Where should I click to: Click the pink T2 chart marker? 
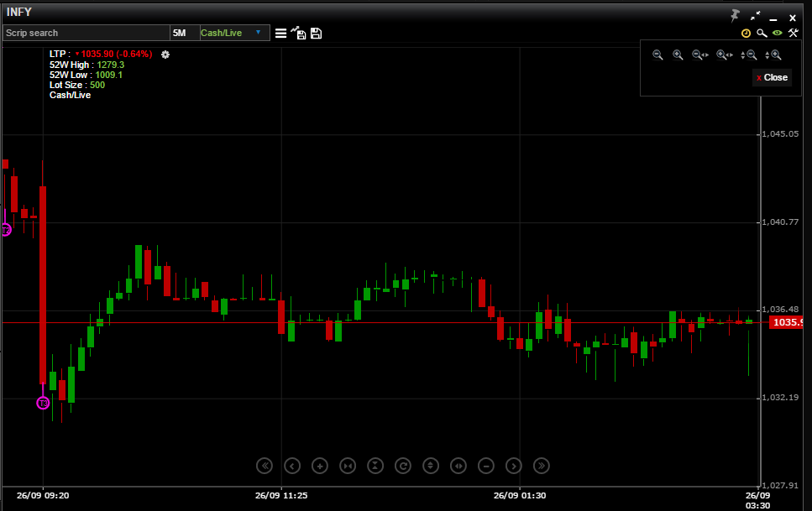click(6, 230)
